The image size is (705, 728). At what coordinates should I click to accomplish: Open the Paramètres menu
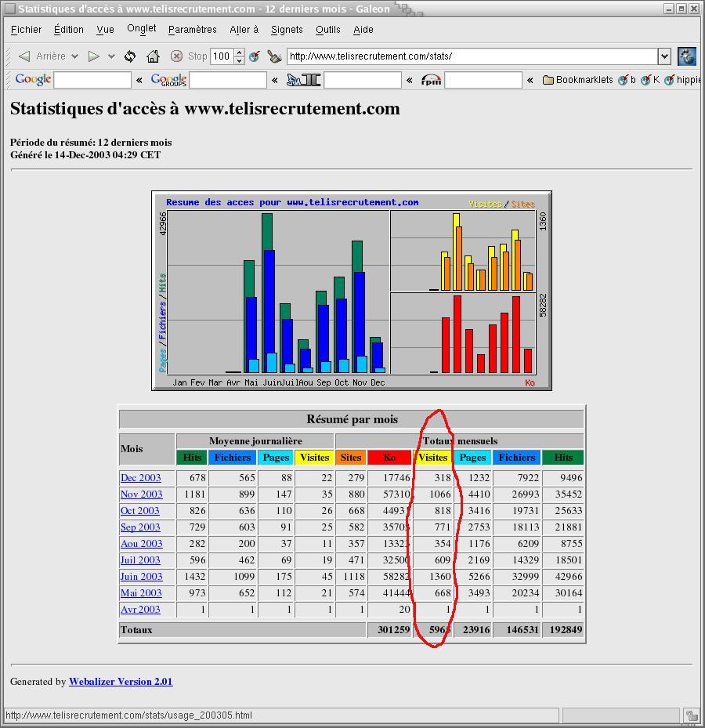[x=192, y=30]
